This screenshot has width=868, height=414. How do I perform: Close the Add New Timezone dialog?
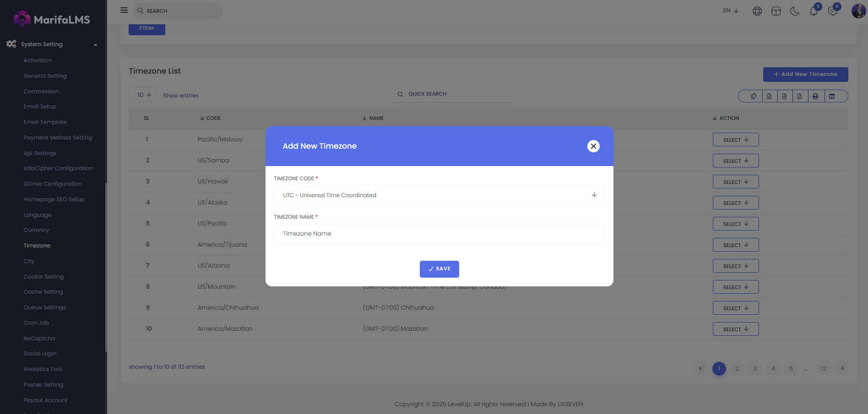tap(593, 146)
